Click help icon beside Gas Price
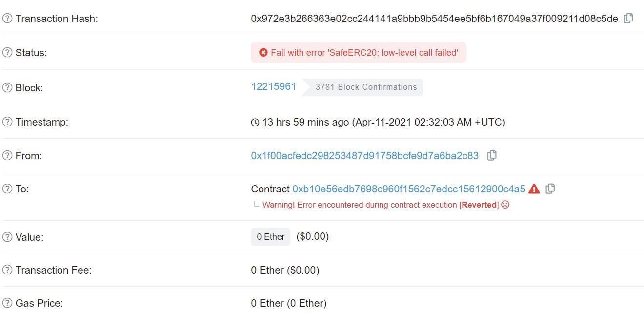644x316 pixels. tap(7, 303)
